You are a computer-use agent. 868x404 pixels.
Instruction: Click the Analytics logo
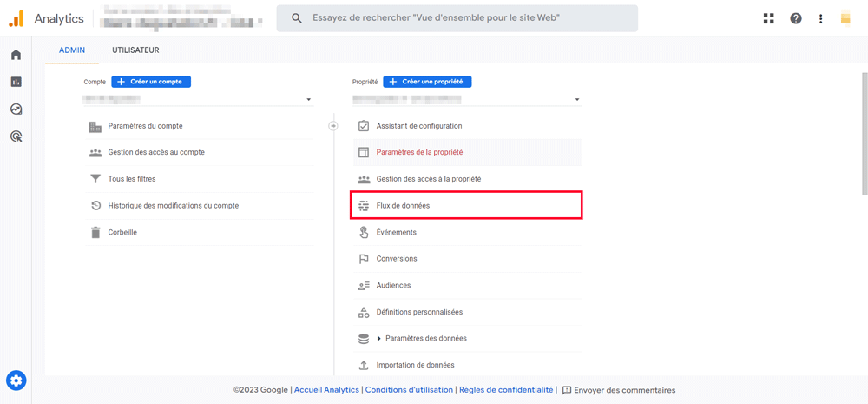click(x=16, y=18)
